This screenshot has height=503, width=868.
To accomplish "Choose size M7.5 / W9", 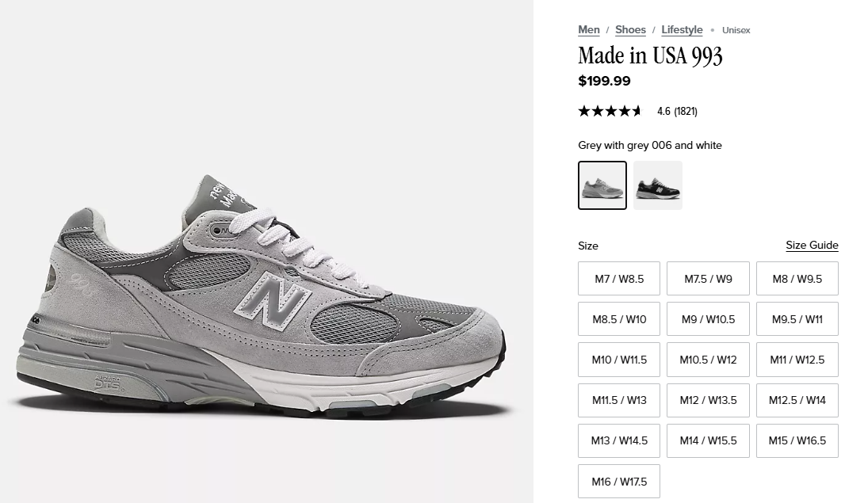I will tap(708, 279).
